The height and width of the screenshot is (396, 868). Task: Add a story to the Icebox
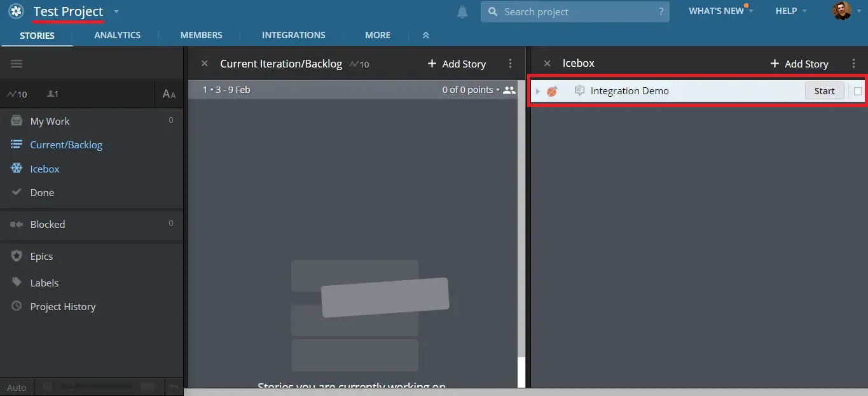[799, 64]
